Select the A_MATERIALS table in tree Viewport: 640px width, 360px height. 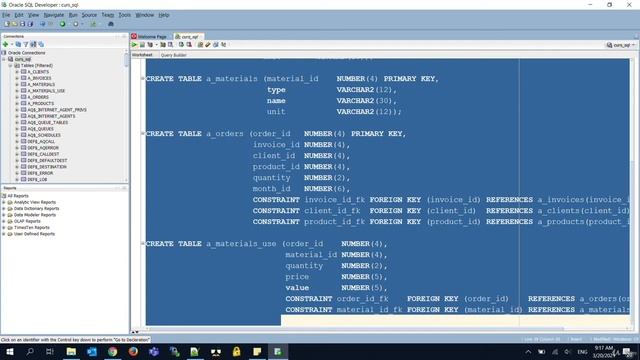pos(41,84)
